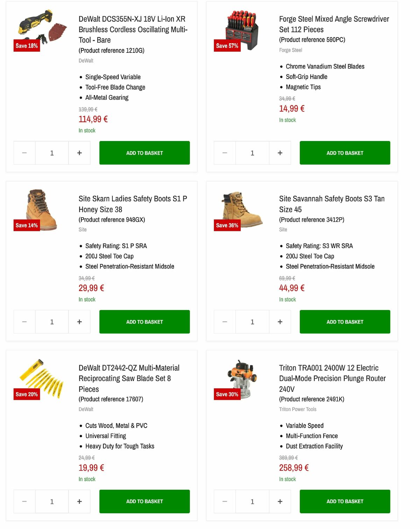
Task: Decrease quantity for Site Savannah Safety Boots
Action: pyautogui.click(x=224, y=322)
